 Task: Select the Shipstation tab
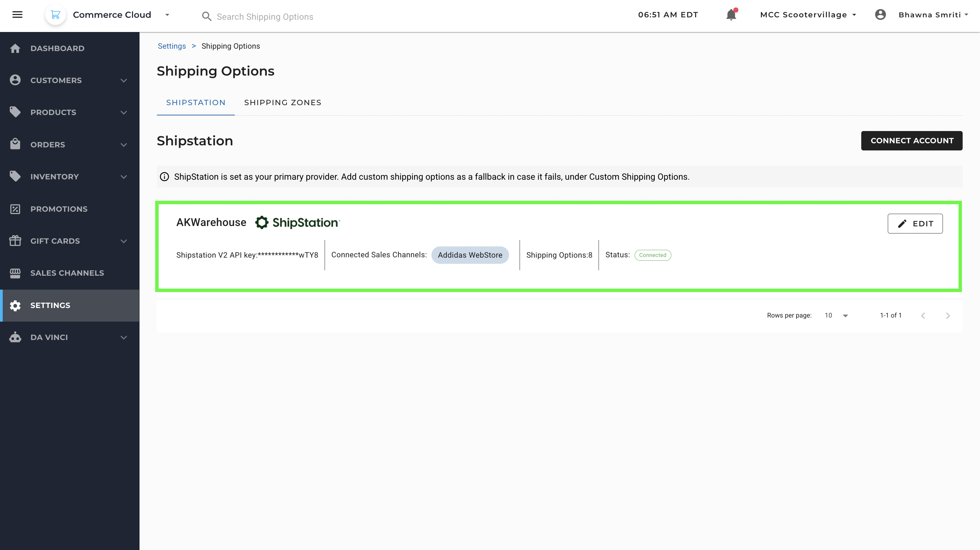[x=195, y=102]
